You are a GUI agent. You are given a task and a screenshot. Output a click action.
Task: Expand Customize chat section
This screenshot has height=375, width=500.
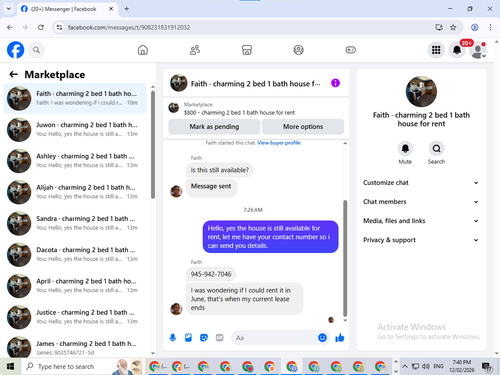(x=421, y=183)
